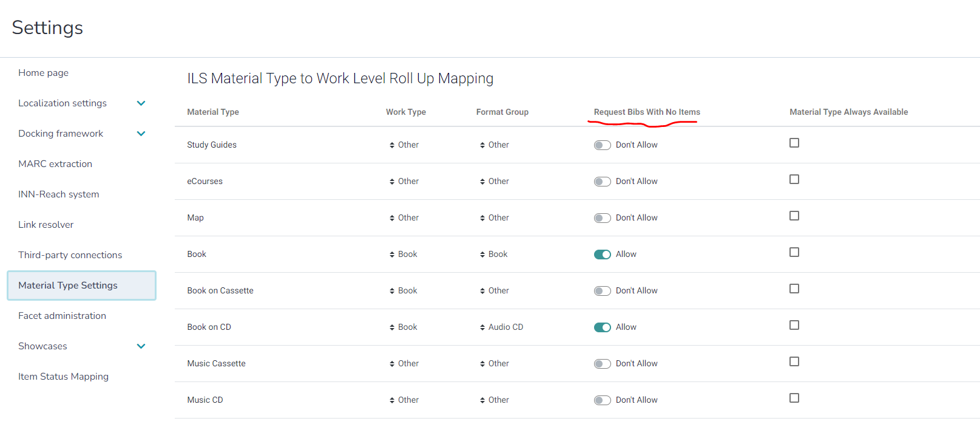This screenshot has width=980, height=424.
Task: Open INN-Reach system settings
Action: pyautogui.click(x=59, y=194)
